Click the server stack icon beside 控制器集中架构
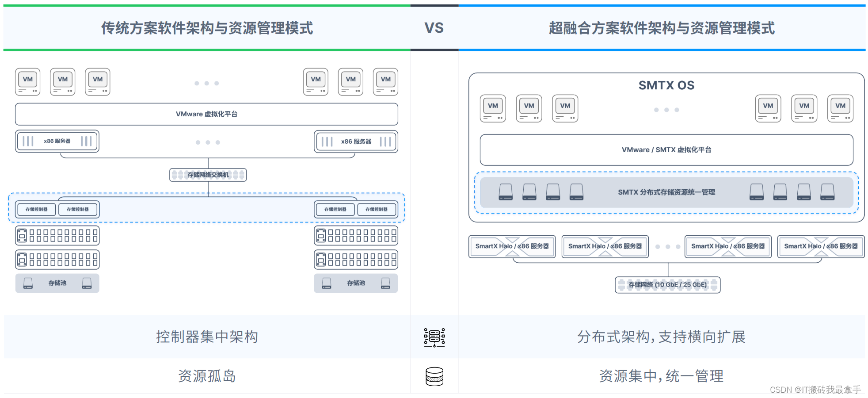This screenshot has width=868, height=398. pos(434,337)
